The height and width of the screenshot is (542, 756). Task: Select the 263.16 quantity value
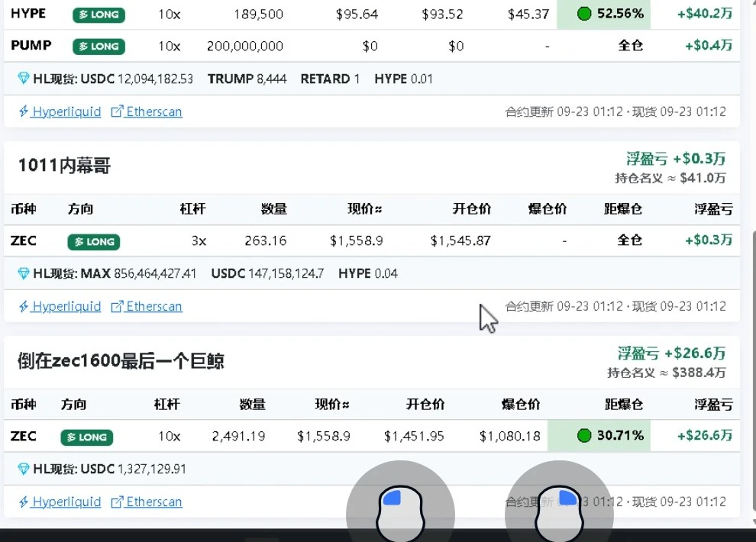pyautogui.click(x=266, y=240)
